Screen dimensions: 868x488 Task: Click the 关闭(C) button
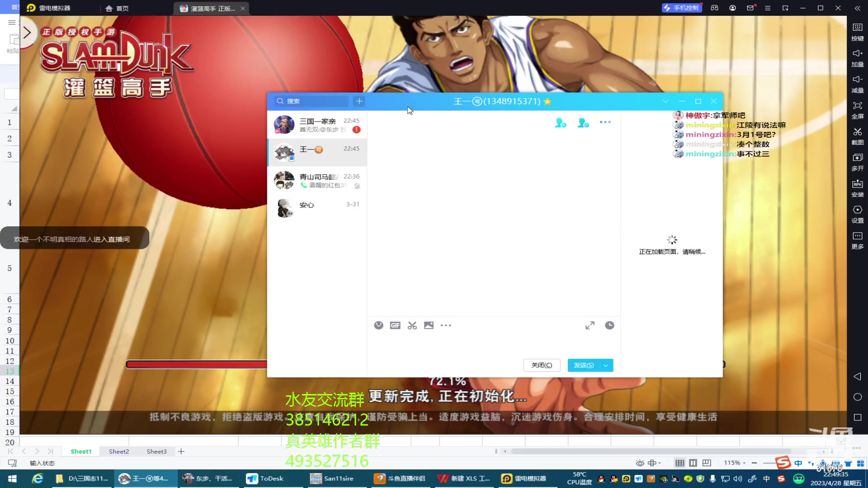point(542,365)
